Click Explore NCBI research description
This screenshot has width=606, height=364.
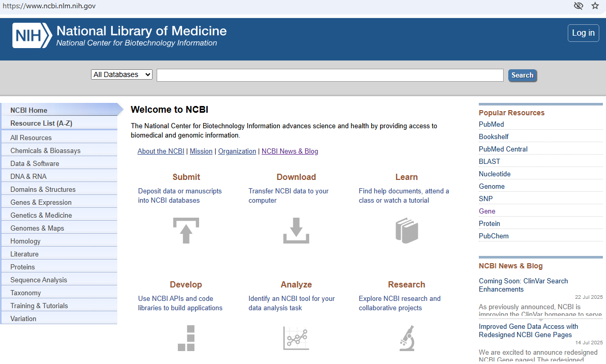click(x=400, y=304)
